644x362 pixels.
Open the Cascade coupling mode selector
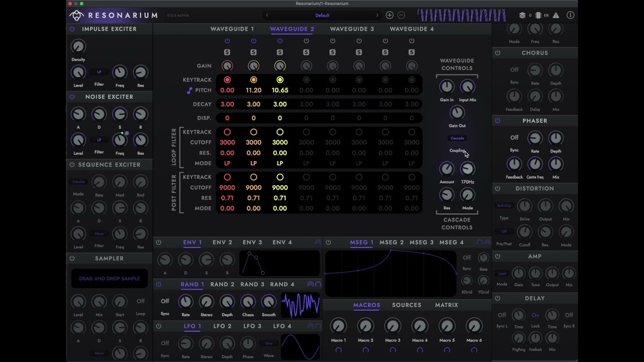click(x=457, y=138)
